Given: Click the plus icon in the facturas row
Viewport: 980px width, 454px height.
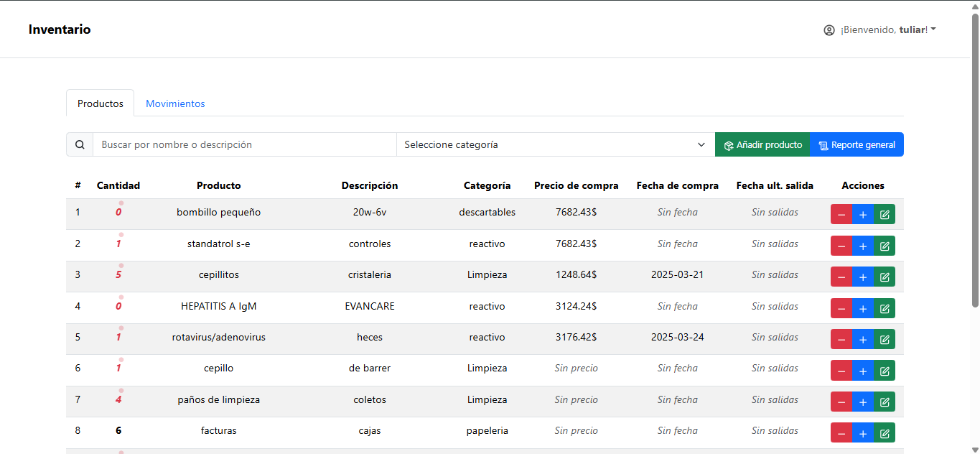Looking at the screenshot, I should click(863, 433).
